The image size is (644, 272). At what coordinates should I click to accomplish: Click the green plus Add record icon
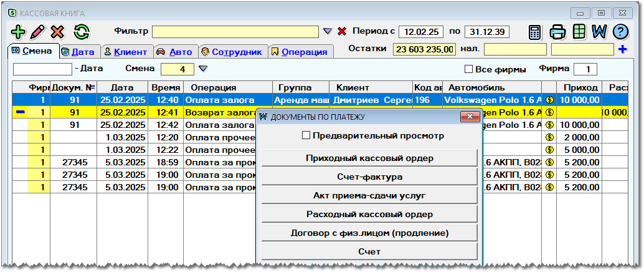tap(18, 32)
